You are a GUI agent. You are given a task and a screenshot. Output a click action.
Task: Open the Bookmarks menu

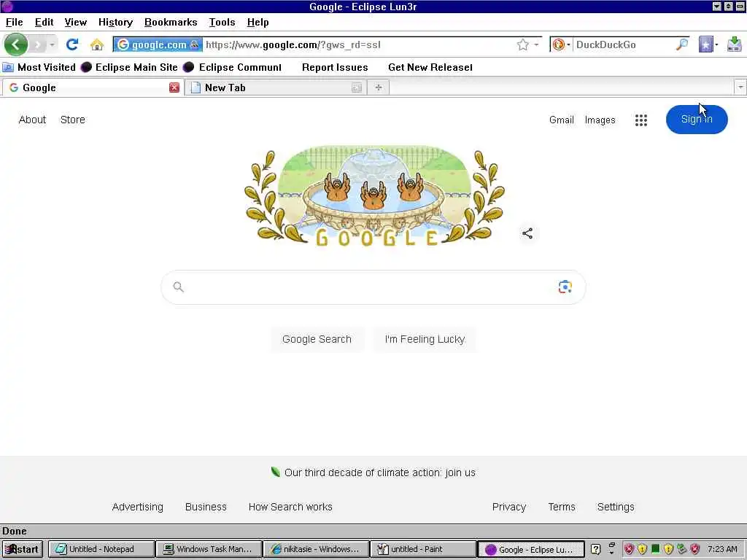point(171,23)
